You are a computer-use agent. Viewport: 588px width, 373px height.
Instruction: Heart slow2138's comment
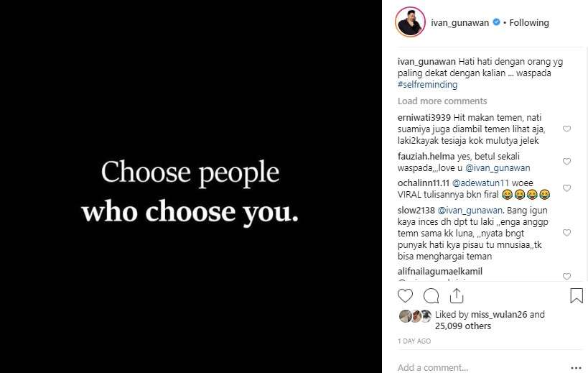(566, 233)
